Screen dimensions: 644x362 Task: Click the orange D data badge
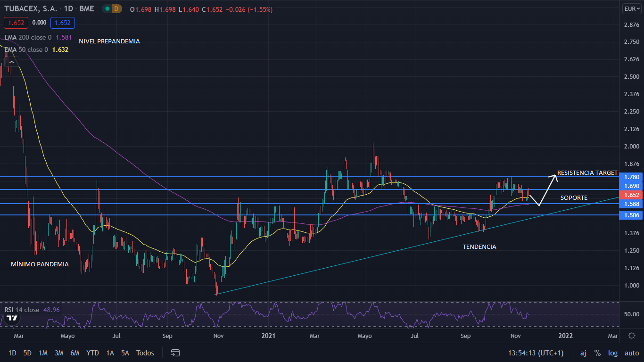click(x=116, y=9)
